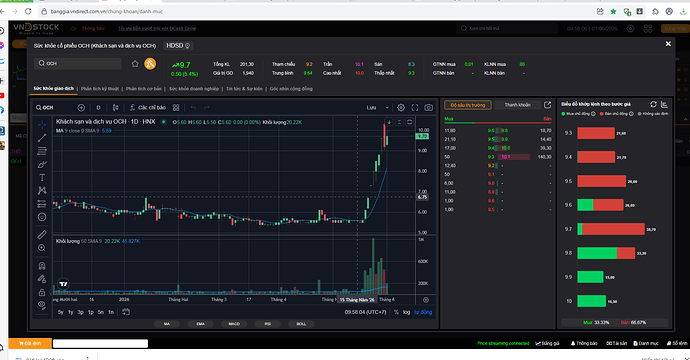This screenshot has width=690, height=360.
Task: Add MACD indicator chip below chart
Action: pos(234,323)
